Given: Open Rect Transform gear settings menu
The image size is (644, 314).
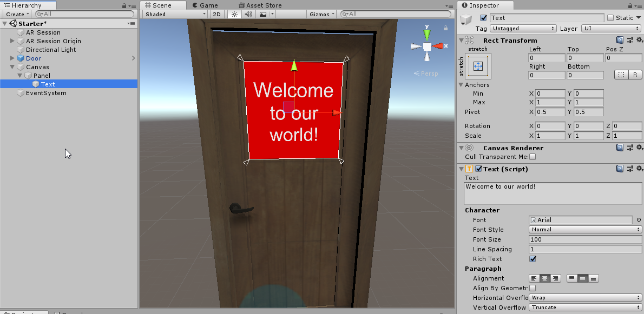Looking at the screenshot, I should (x=639, y=40).
